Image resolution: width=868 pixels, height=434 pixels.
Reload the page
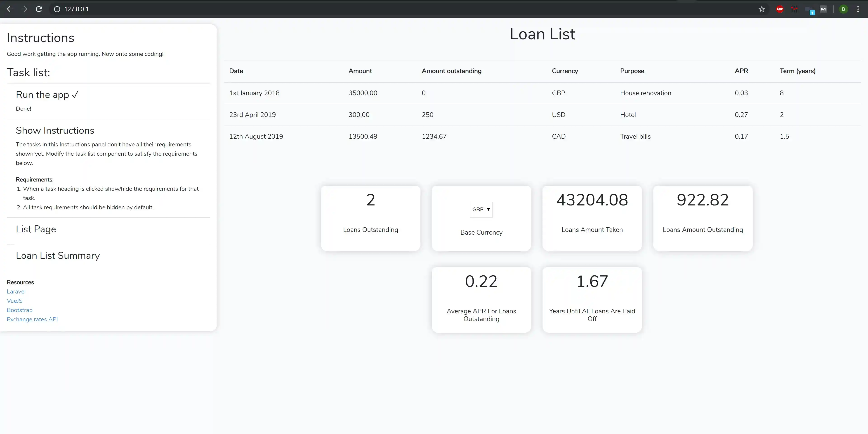(x=39, y=9)
